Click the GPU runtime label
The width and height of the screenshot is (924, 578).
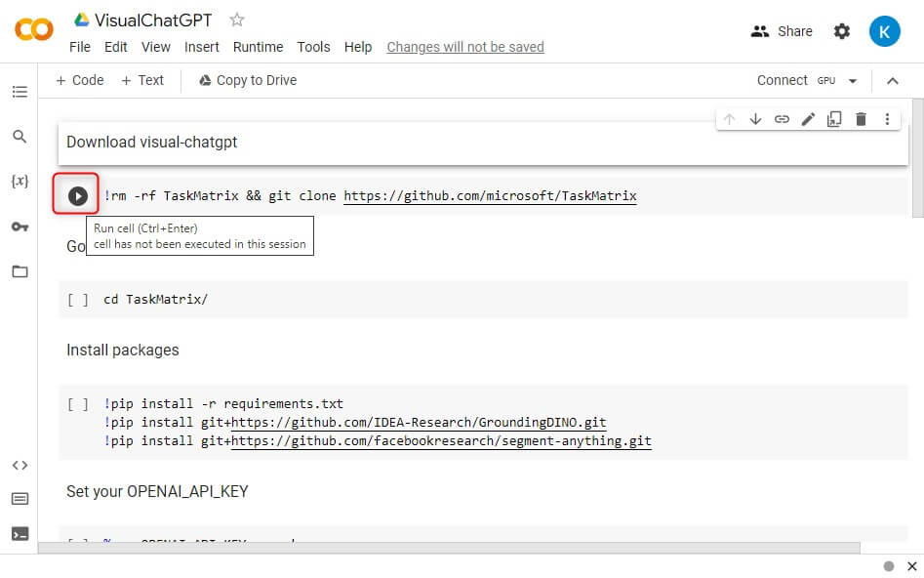tap(826, 81)
